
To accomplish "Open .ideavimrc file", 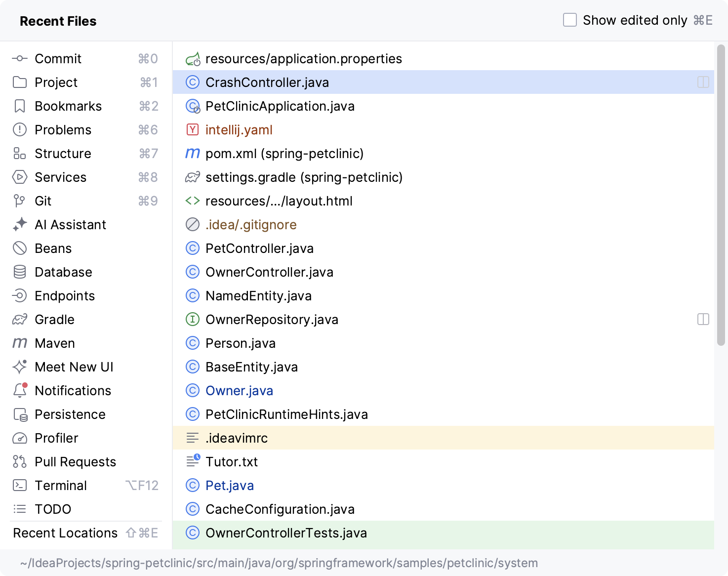I will (x=443, y=438).
